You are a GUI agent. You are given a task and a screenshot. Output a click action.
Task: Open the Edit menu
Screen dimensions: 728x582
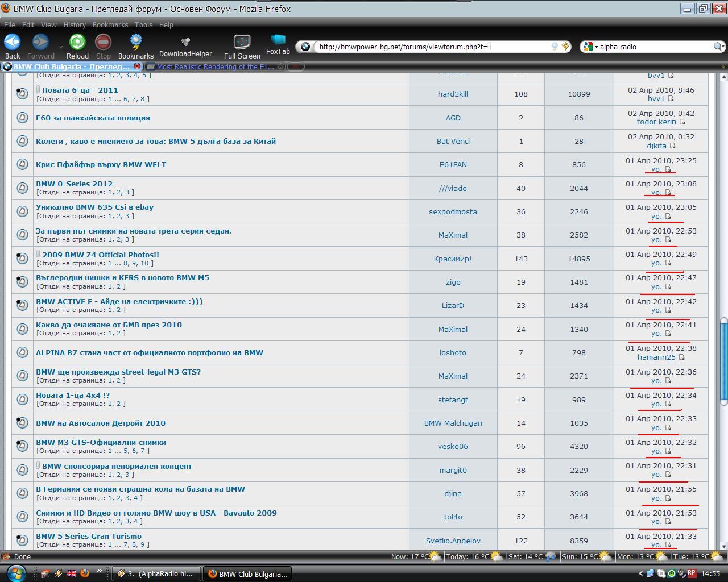coord(28,24)
